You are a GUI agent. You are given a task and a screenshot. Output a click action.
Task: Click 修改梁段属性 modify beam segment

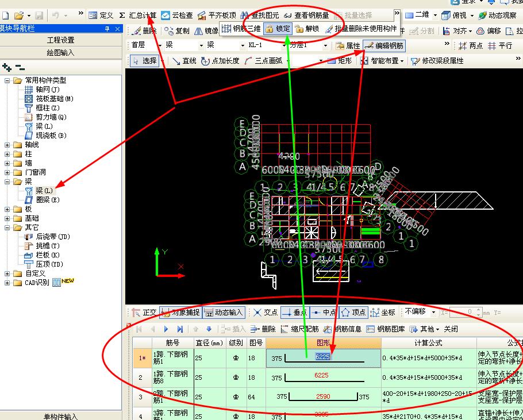pyautogui.click(x=437, y=61)
